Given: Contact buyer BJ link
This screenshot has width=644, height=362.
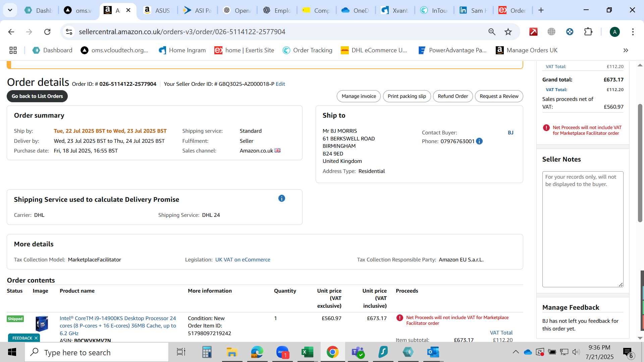Looking at the screenshot, I should coord(511,133).
